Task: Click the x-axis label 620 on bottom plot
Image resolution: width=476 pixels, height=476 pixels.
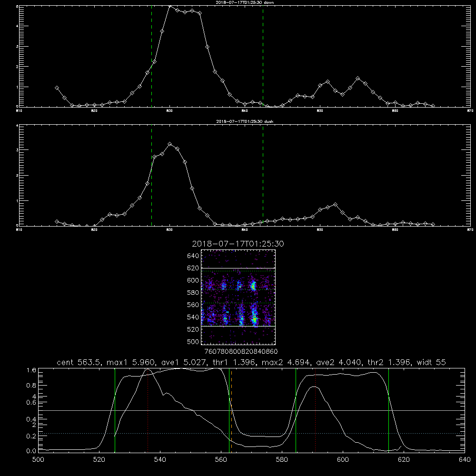Action: (404, 460)
